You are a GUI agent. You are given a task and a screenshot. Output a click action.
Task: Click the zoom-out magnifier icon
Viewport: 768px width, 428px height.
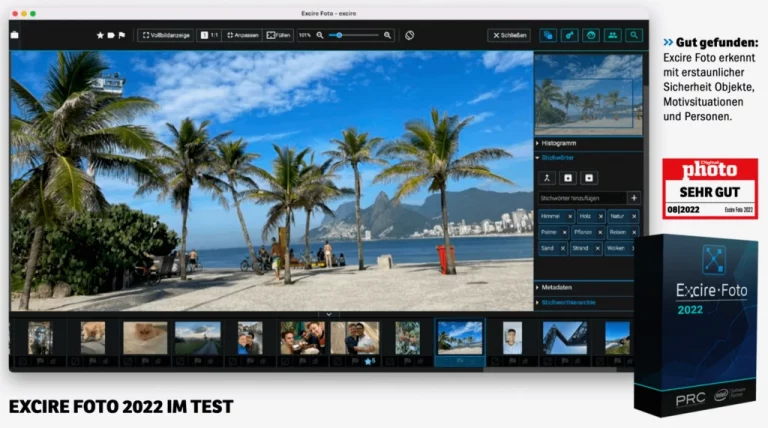point(320,35)
